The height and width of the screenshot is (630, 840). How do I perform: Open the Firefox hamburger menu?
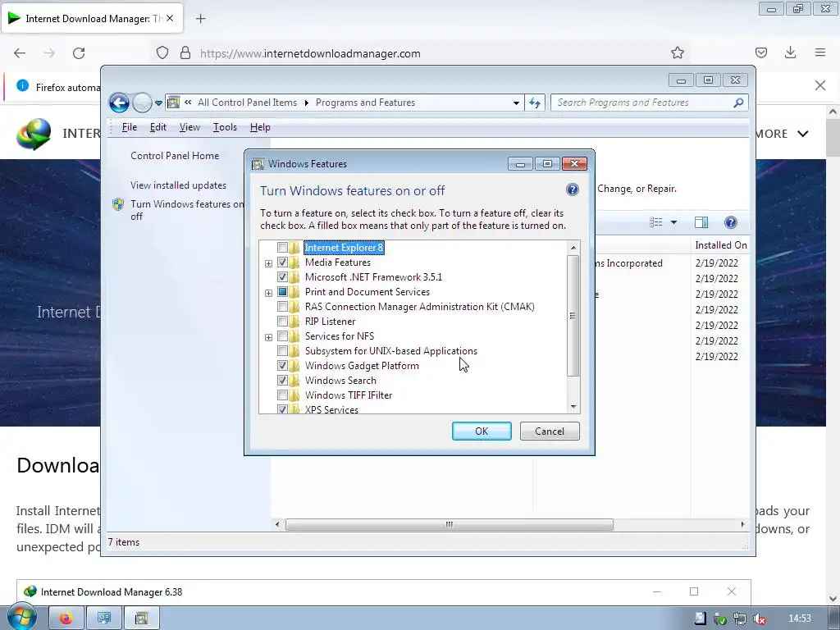(820, 52)
